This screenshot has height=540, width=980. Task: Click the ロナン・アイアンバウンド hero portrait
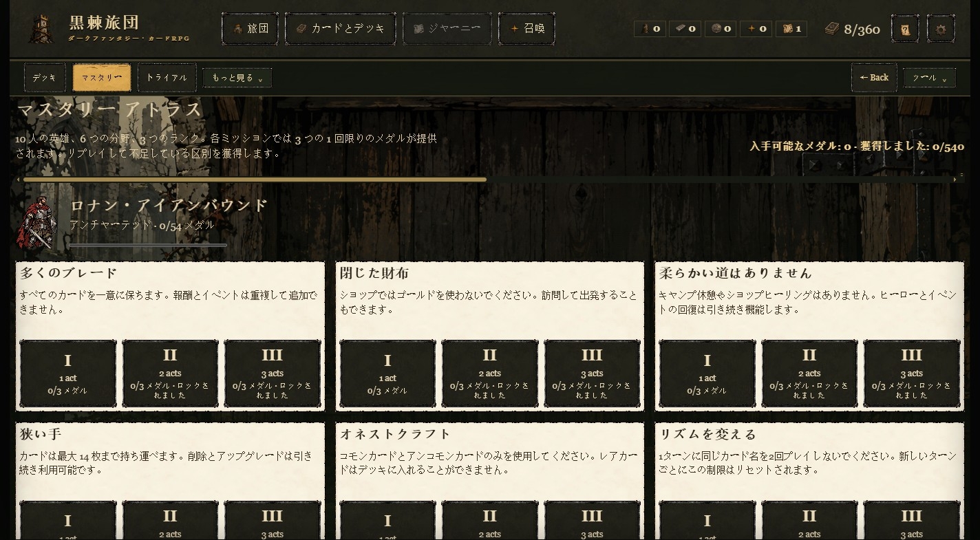(x=37, y=223)
